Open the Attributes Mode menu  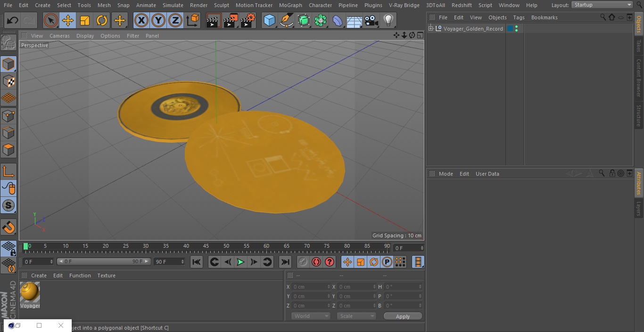click(446, 174)
